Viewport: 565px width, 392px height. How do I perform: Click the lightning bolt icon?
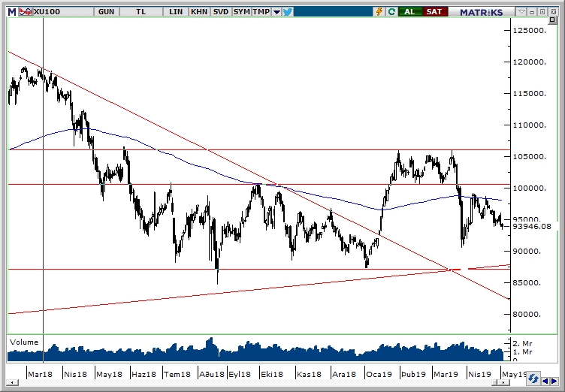coord(379,12)
